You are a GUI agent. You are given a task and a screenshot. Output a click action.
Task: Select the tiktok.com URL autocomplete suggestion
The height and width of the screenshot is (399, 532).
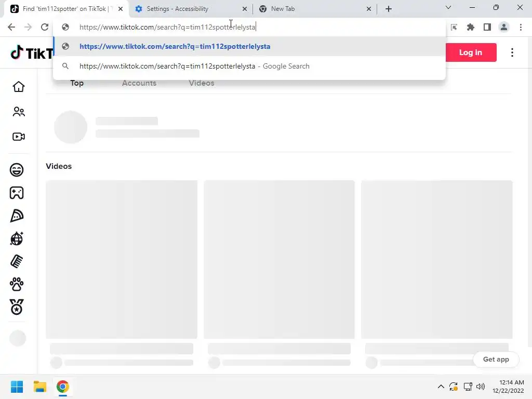(249, 46)
